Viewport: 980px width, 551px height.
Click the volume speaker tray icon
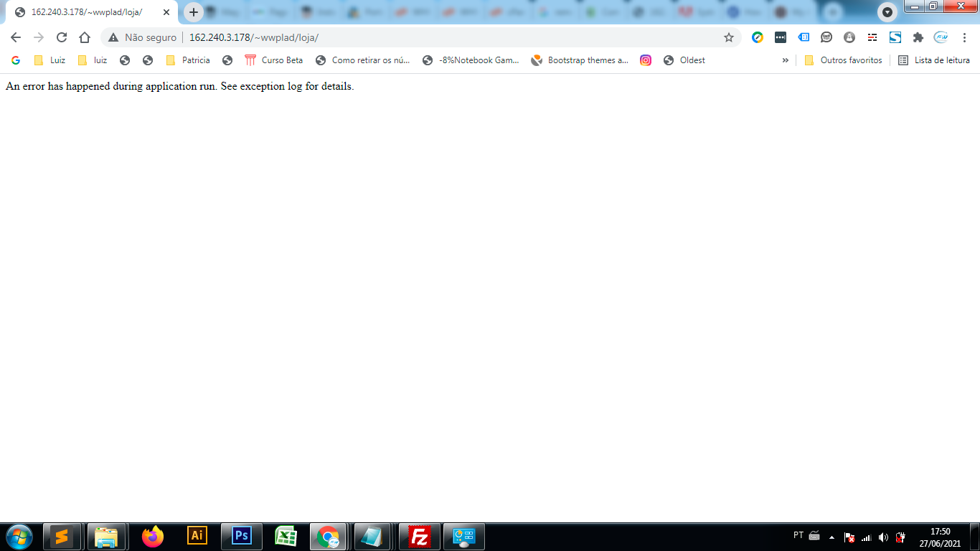click(883, 537)
